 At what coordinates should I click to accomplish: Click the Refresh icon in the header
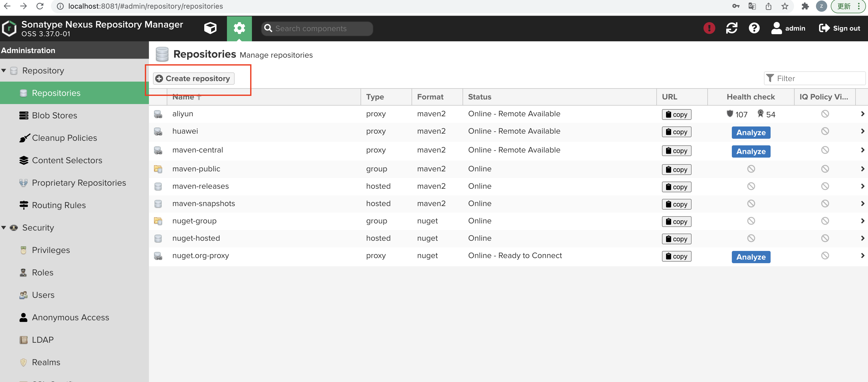[x=732, y=28]
